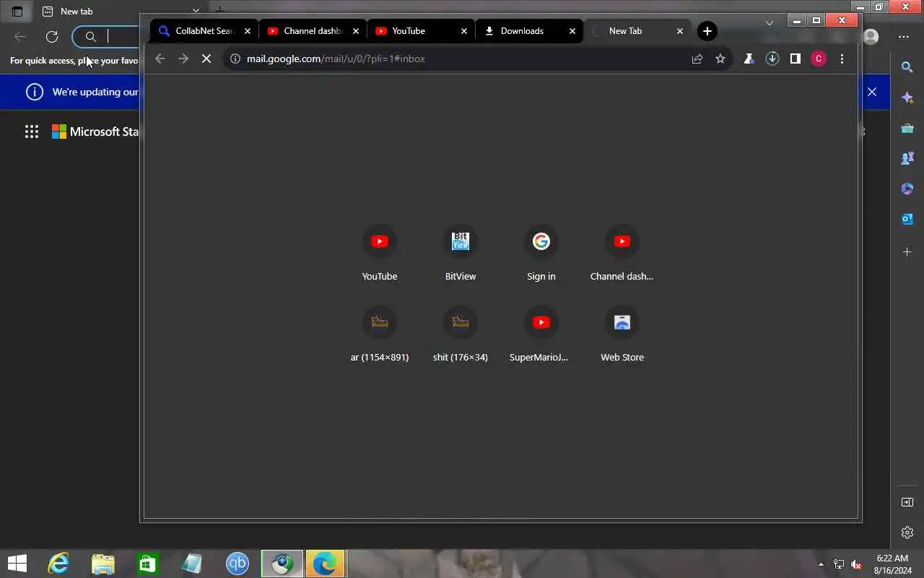Open qBittorrent from the taskbar
The height and width of the screenshot is (578, 924).
[237, 564]
